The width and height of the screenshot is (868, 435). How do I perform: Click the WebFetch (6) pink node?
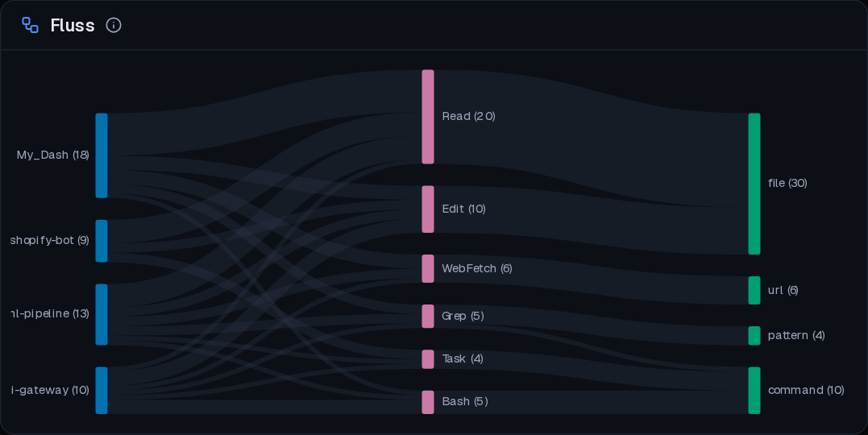428,268
